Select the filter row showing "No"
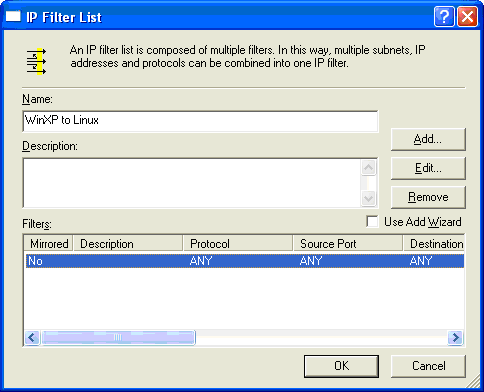 [245, 261]
